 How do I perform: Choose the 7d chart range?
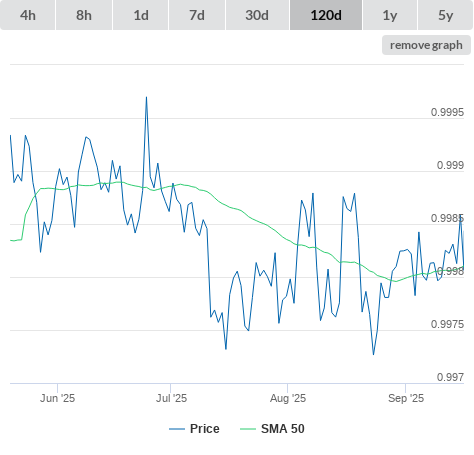pos(197,15)
